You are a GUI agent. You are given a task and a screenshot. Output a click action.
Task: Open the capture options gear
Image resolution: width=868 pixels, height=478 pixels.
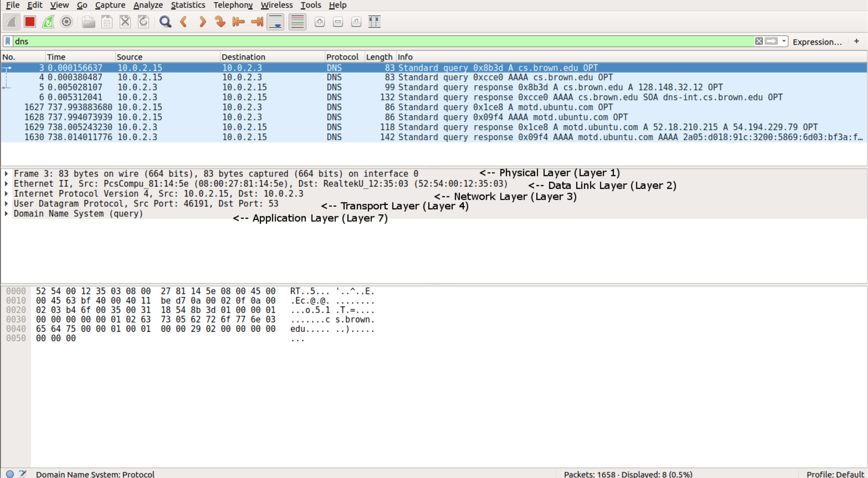click(66, 22)
